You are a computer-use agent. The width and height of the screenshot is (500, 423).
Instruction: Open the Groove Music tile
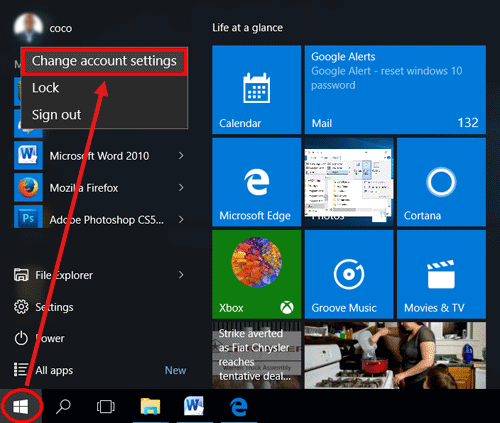[x=349, y=274]
